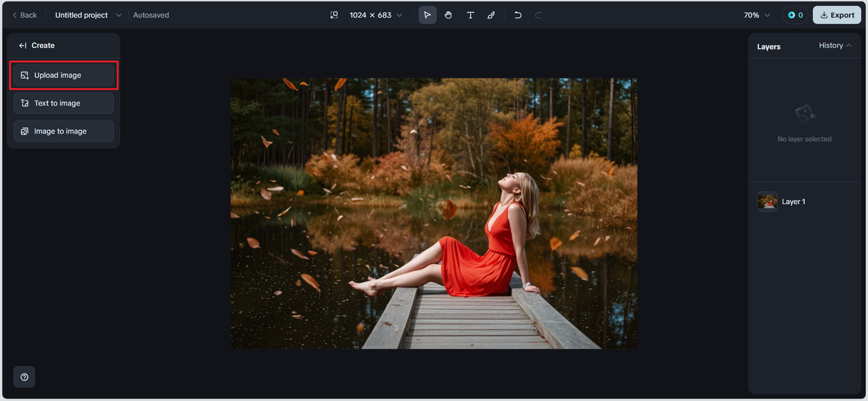Select the Hand pan tool
This screenshot has height=401, width=868.
coord(448,15)
